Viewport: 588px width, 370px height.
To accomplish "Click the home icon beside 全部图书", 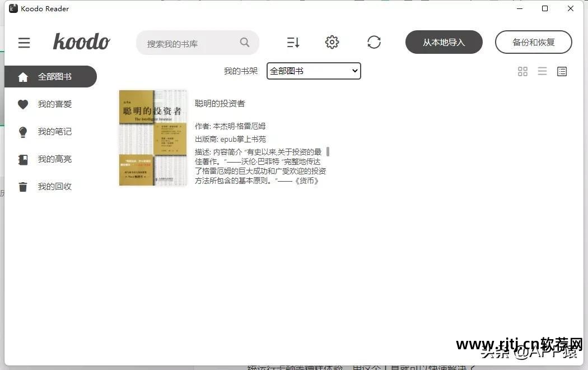I will (23, 77).
